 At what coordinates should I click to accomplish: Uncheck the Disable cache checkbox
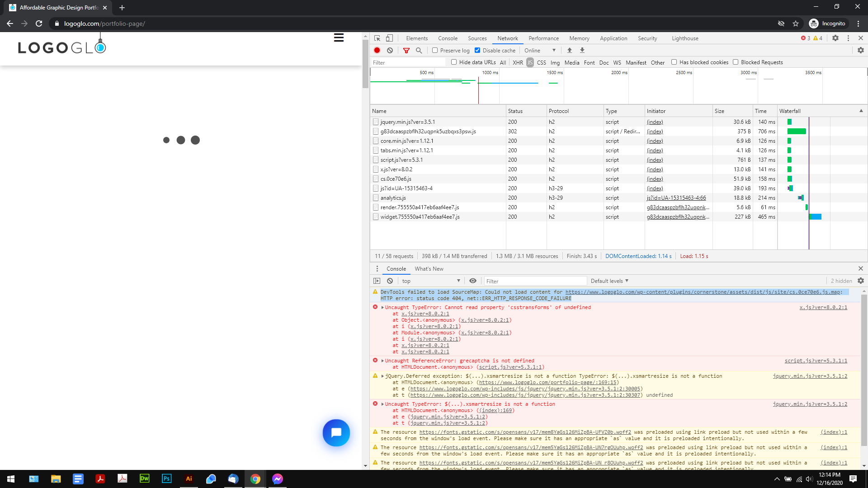pos(477,50)
